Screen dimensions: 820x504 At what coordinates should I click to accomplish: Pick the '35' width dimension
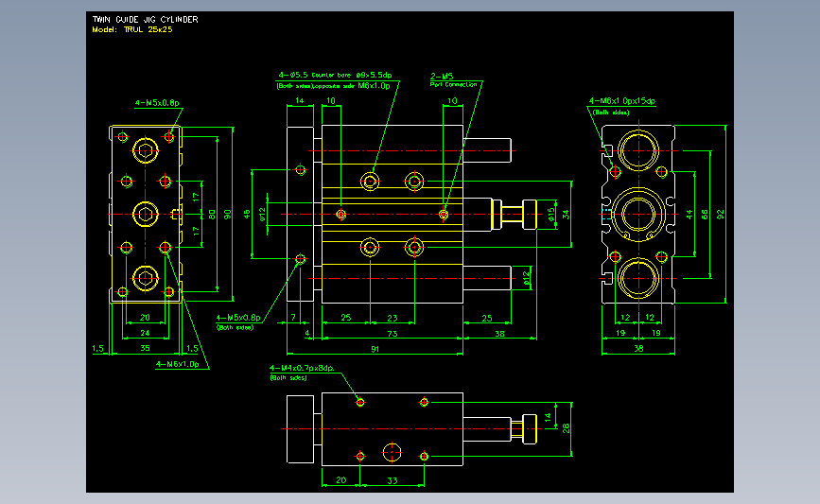(x=145, y=348)
